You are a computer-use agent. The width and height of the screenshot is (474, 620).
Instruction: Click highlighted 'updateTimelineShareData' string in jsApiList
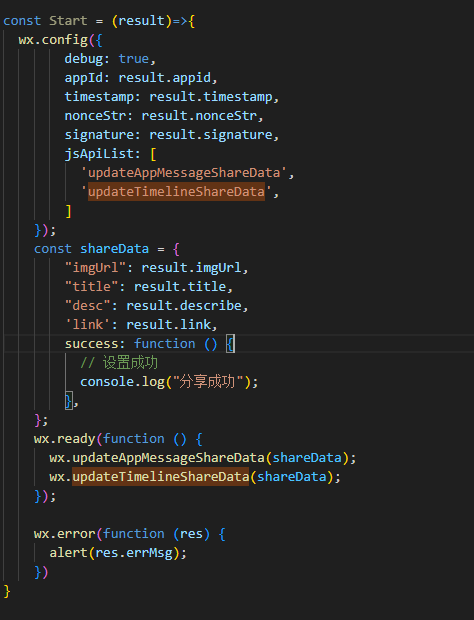pos(176,192)
